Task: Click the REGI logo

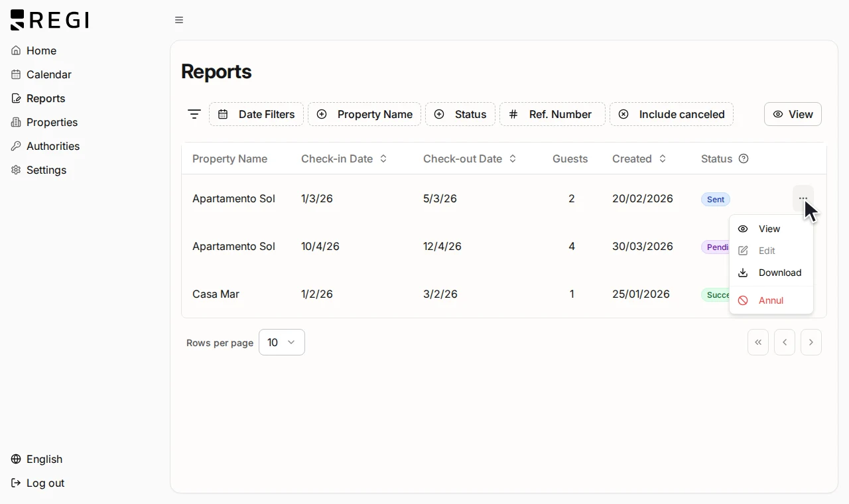Action: click(50, 20)
